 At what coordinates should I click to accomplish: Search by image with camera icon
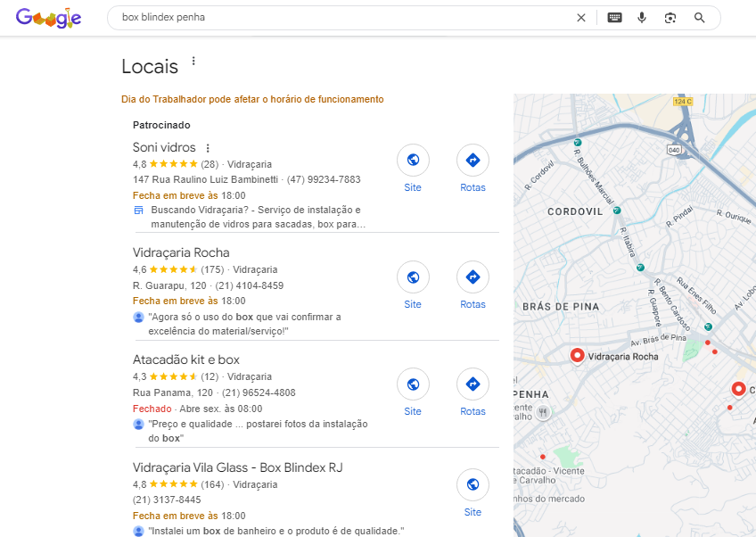tap(670, 18)
